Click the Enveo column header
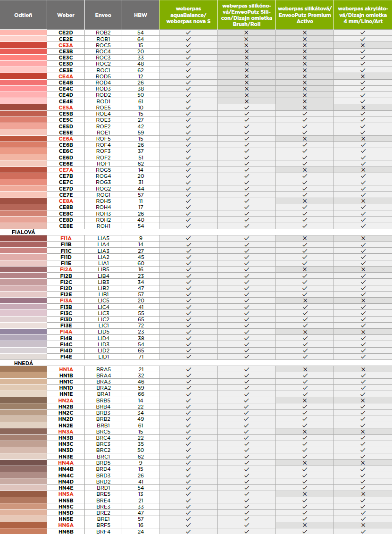Viewport: 392px width, 534px height. pos(103,15)
